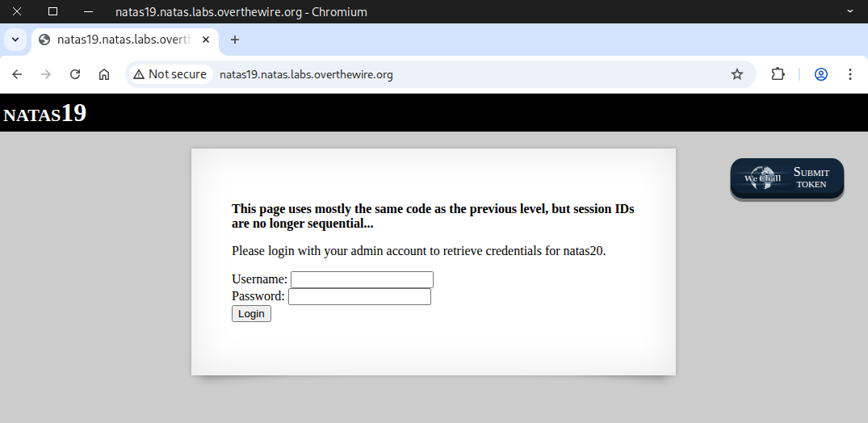This screenshot has width=868, height=423.
Task: Open the user profile icon
Action: (x=821, y=74)
